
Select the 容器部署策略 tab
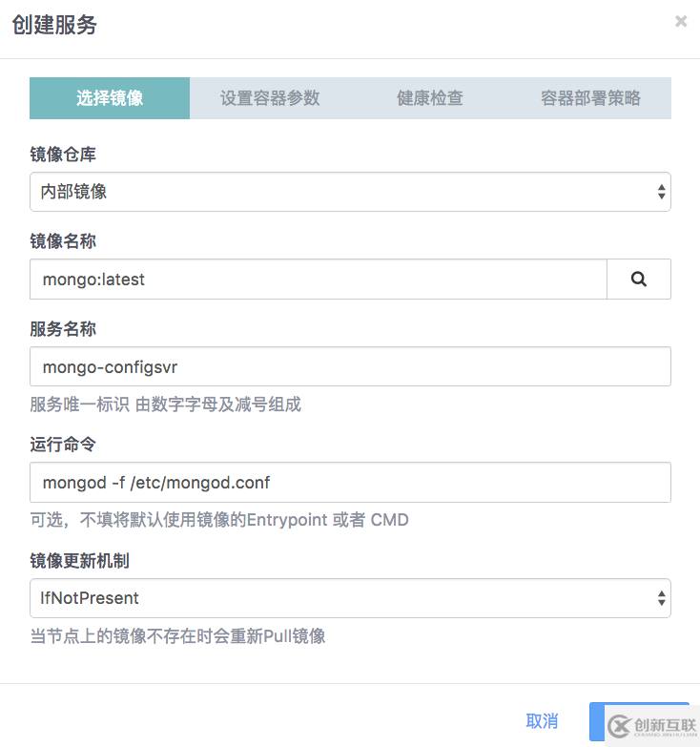point(590,98)
